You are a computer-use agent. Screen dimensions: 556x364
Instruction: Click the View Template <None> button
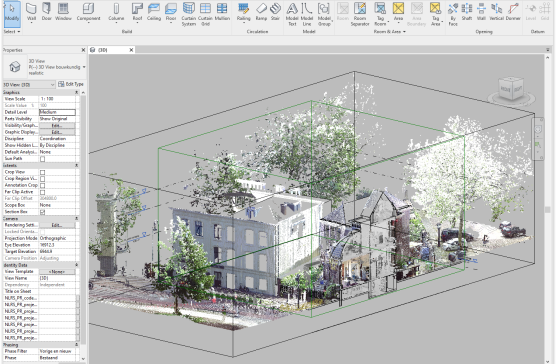point(57,272)
